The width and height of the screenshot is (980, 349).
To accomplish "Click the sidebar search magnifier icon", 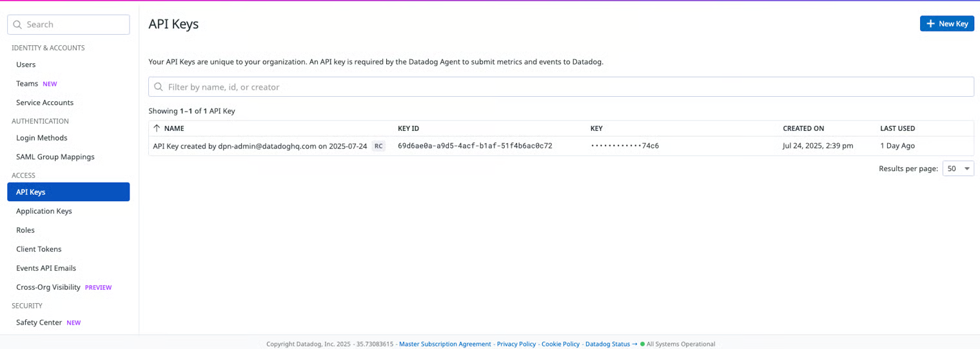I will 17,25.
